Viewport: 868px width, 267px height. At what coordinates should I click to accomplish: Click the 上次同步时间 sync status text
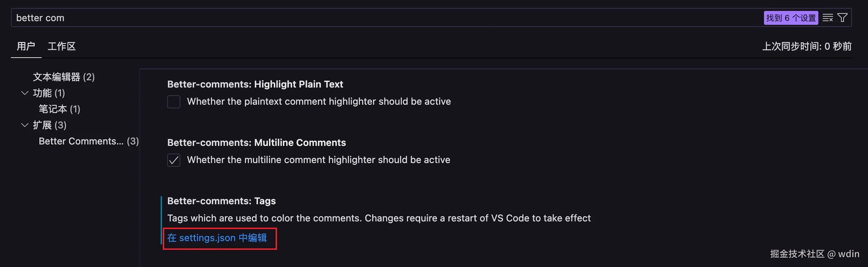click(807, 46)
